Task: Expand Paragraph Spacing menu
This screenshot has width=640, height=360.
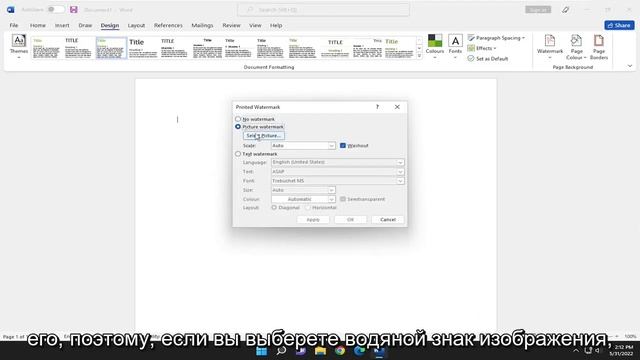Action: [496, 38]
